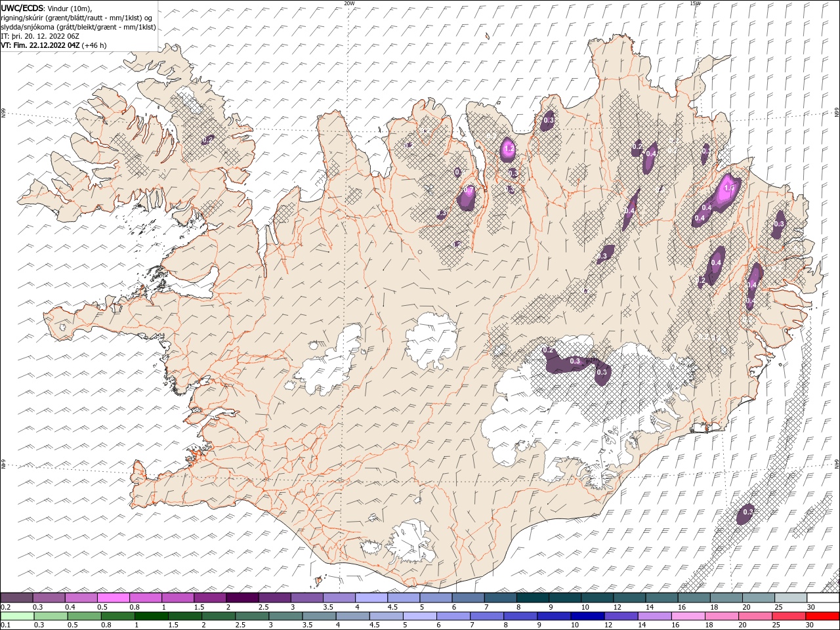
Task: Pick the darkest purple 2 swatch in upper legend
Action: [x=242, y=598]
